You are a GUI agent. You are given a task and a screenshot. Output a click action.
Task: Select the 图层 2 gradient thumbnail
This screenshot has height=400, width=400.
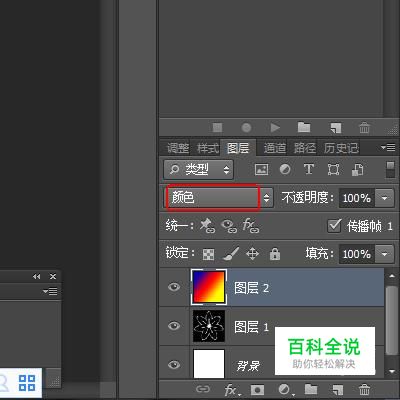tap(209, 287)
